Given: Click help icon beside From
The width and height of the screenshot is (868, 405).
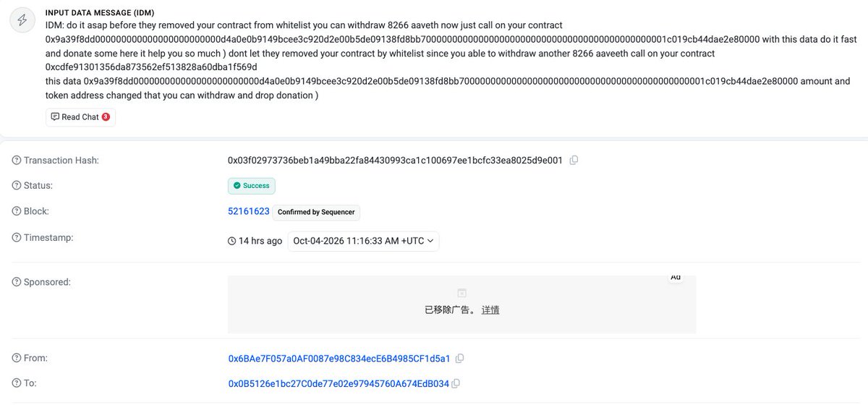Looking at the screenshot, I should 17,358.
